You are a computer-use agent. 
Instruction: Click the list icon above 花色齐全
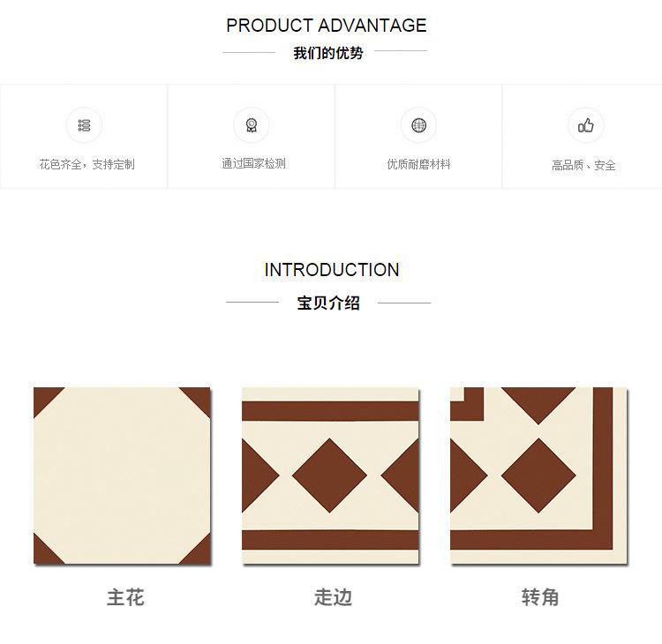(84, 125)
